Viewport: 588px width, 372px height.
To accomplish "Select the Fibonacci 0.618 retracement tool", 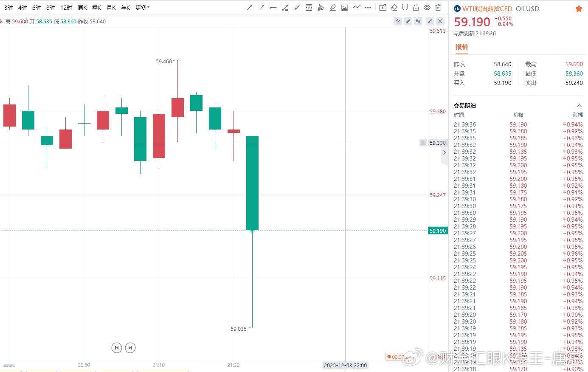I will point(309,8).
